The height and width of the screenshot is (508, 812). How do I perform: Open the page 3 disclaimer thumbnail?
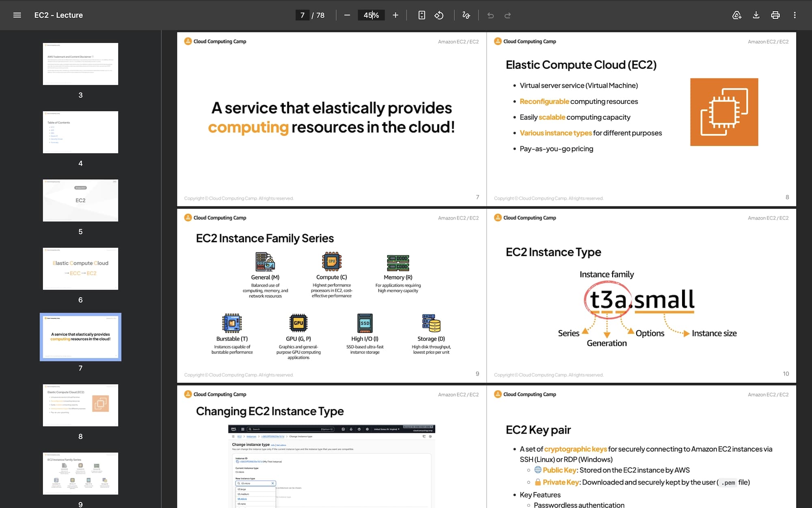click(x=80, y=64)
